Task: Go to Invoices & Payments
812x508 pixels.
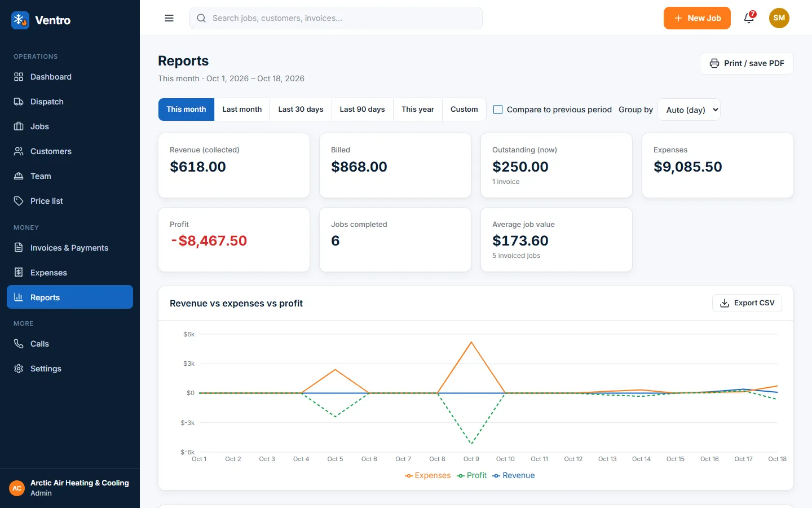Action: click(x=70, y=248)
